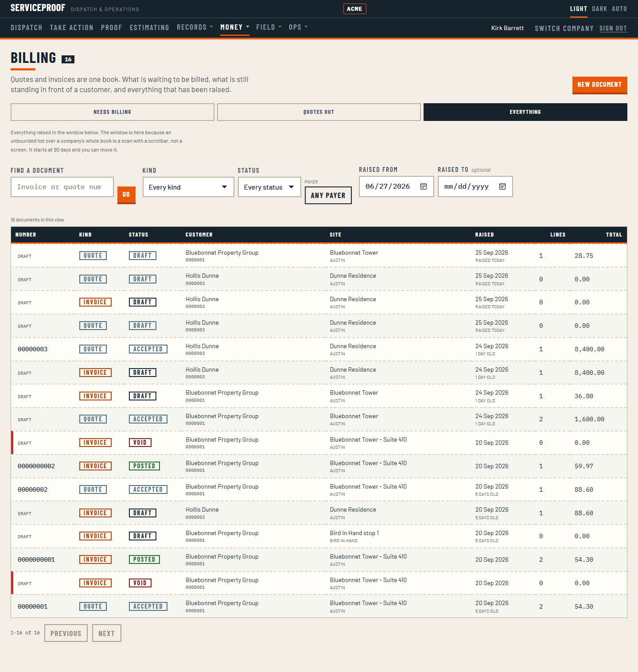Click the ServiceProof logo
638x672 pixels.
38,8
